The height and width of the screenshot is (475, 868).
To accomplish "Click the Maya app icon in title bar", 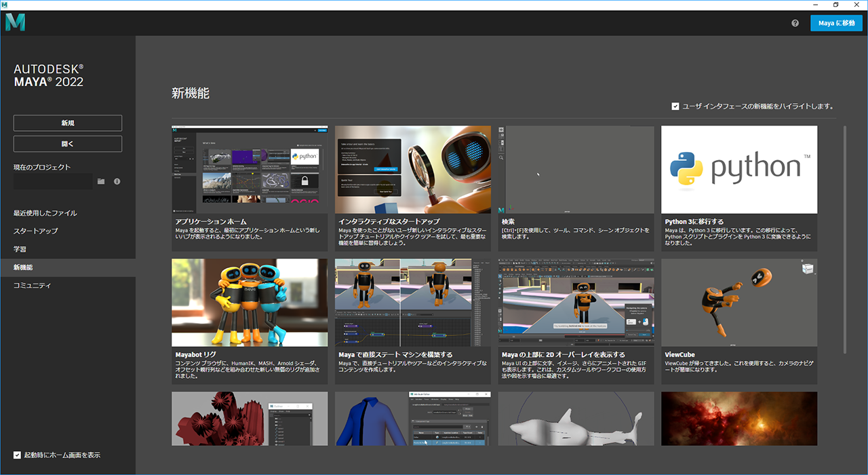I will (x=5, y=5).
